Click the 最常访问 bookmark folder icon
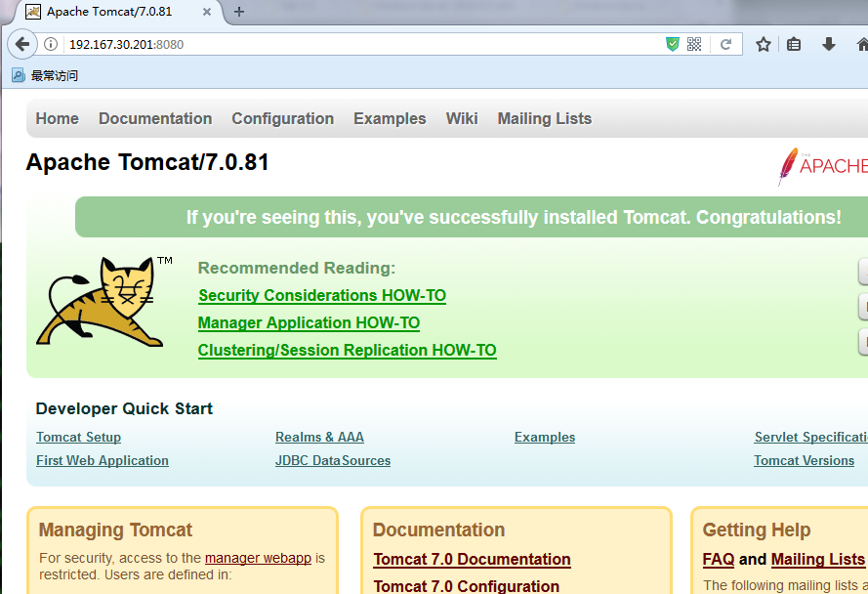Image resolution: width=868 pixels, height=594 pixels. coord(19,75)
